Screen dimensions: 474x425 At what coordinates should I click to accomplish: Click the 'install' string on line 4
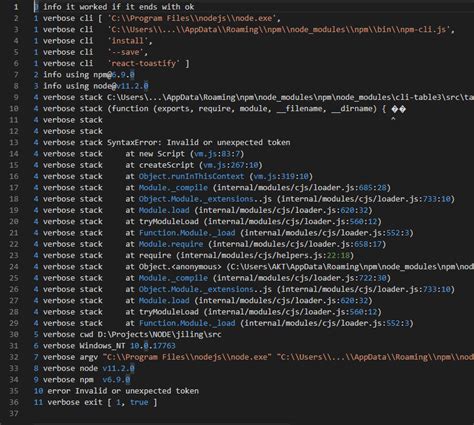pos(128,41)
